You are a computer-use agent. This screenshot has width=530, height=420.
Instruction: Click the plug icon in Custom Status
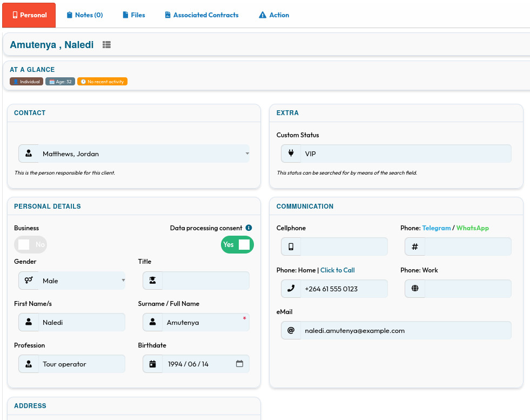[x=291, y=154]
